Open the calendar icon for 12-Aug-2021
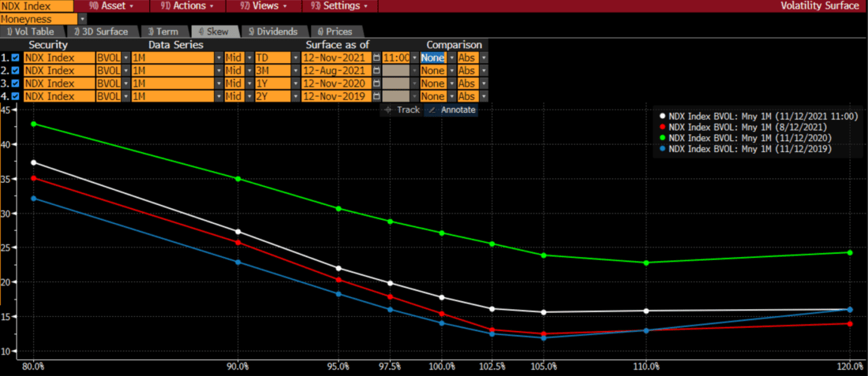This screenshot has height=376, width=868. [377, 71]
